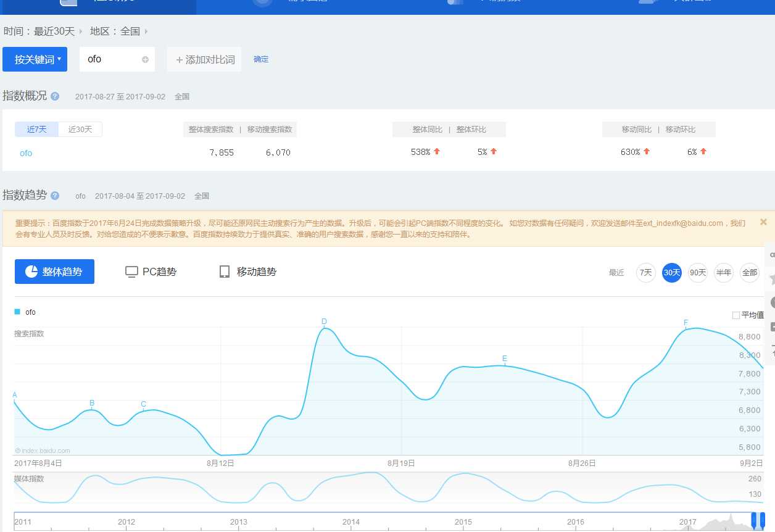This screenshot has height=532, width=775.
Task: Choose the 90天 time range
Action: click(x=697, y=273)
